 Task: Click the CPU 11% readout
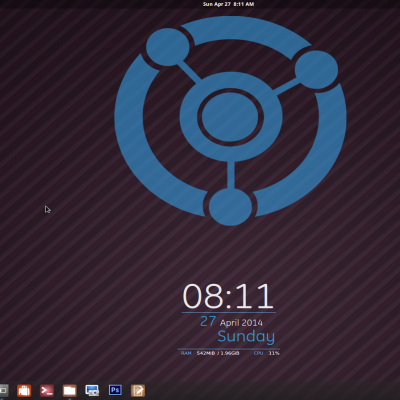(266, 353)
